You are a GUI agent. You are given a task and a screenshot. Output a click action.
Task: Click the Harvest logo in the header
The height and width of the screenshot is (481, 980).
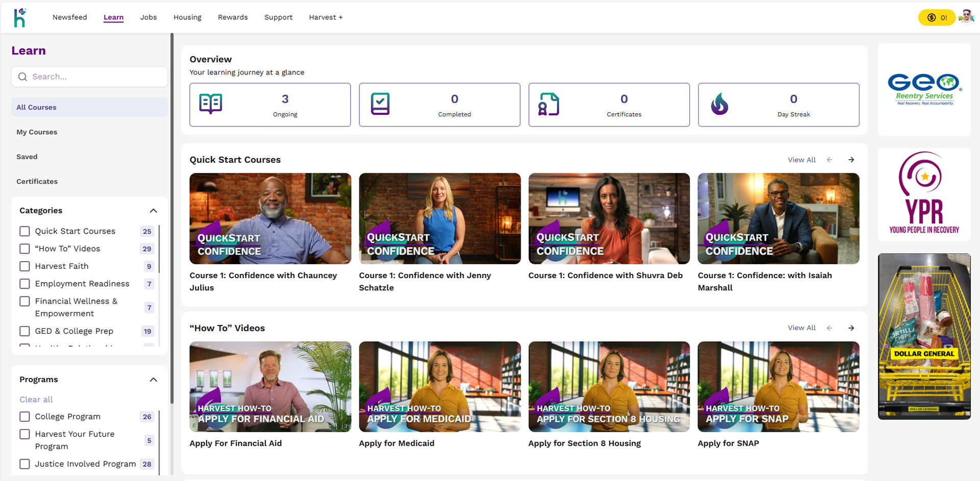coord(20,17)
